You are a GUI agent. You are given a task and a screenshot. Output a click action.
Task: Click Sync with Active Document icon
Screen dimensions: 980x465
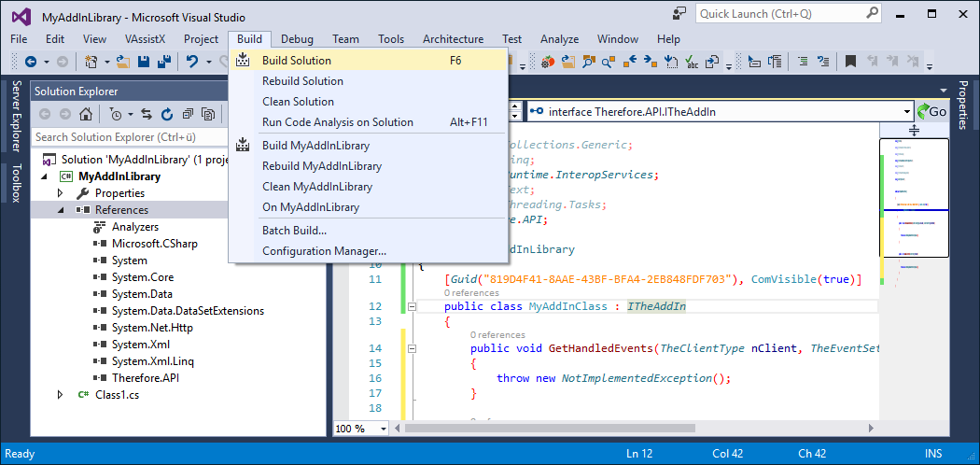click(147, 114)
